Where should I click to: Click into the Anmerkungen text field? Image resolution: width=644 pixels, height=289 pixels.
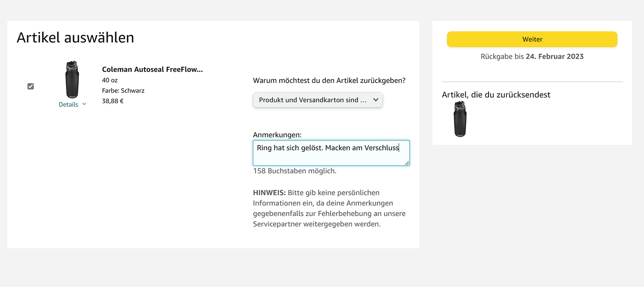[x=331, y=153]
